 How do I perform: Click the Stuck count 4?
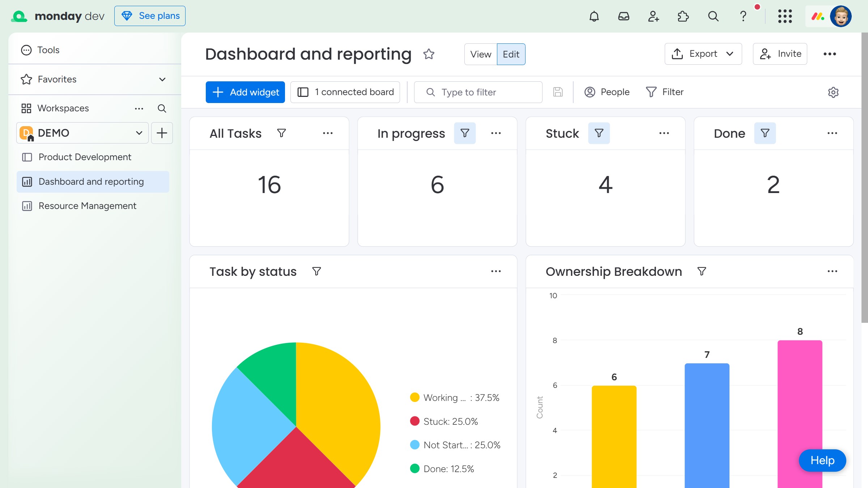(605, 185)
